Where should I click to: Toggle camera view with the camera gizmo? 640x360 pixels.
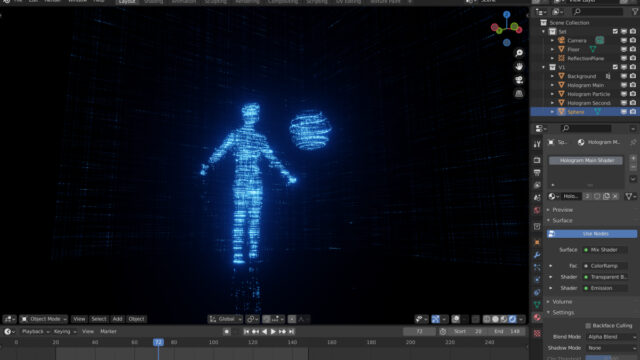click(519, 80)
